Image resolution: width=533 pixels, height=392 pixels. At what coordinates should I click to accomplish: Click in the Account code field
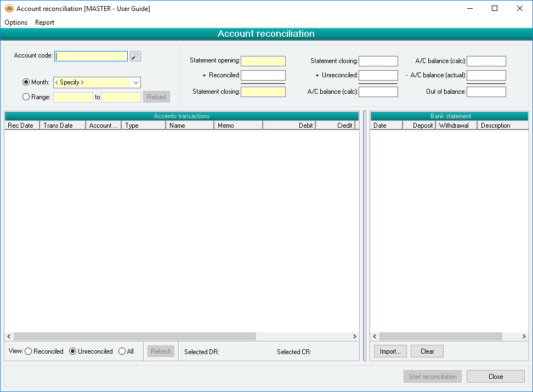(x=91, y=56)
